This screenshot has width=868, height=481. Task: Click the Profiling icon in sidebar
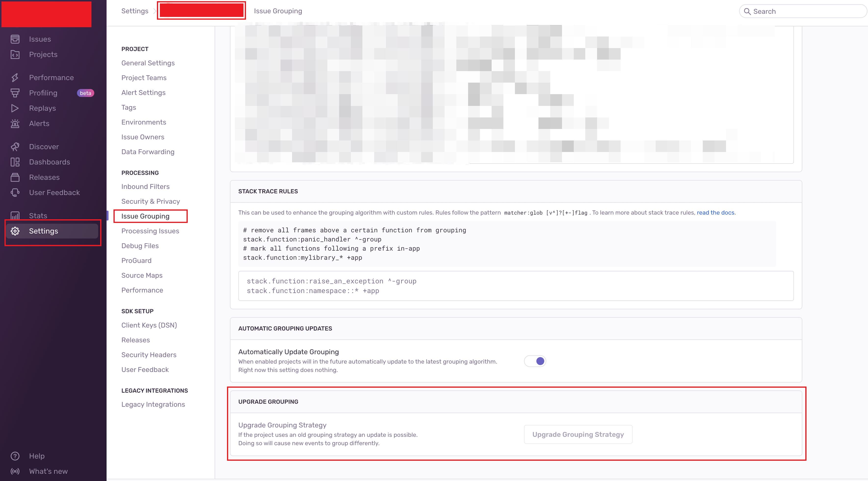15,93
